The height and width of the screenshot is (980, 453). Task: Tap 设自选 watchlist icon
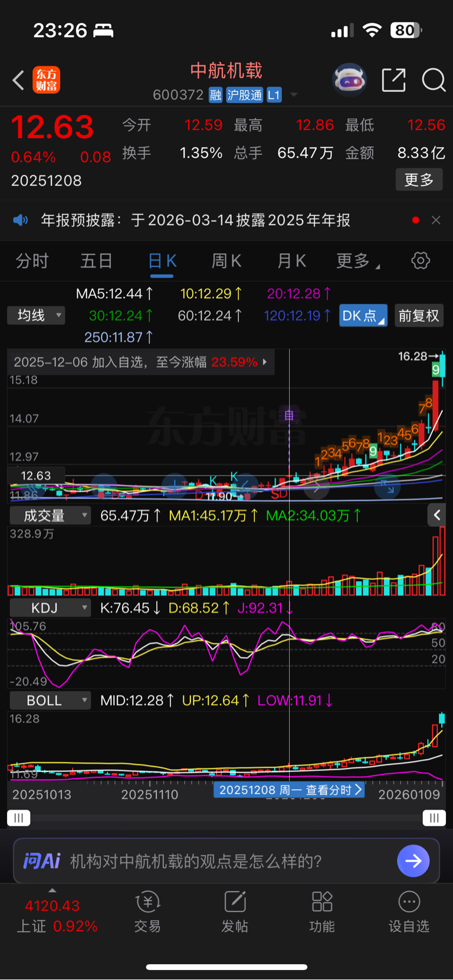[x=409, y=912]
